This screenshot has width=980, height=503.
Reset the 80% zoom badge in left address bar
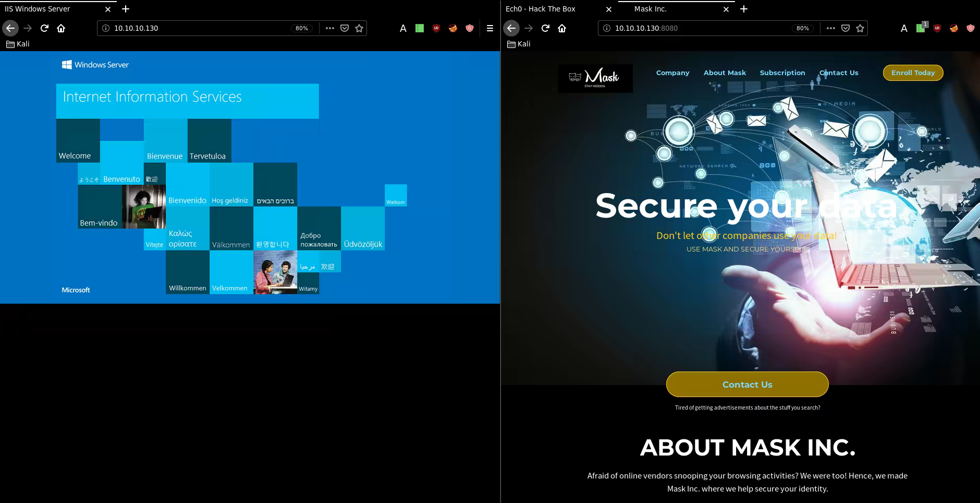302,28
